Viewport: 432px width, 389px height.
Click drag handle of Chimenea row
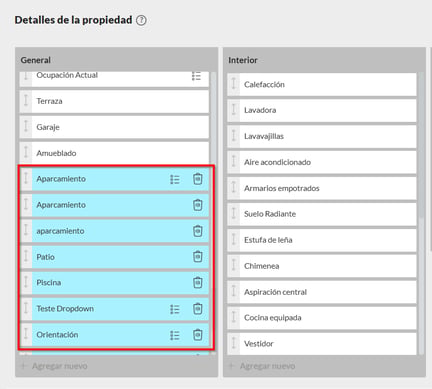[x=234, y=266]
